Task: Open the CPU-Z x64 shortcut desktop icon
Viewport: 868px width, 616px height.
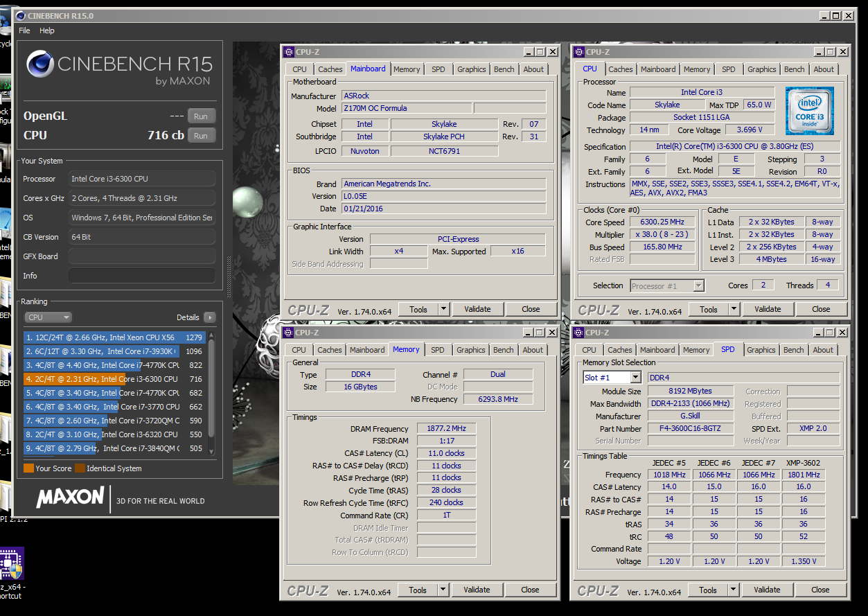Action: [x=12, y=563]
